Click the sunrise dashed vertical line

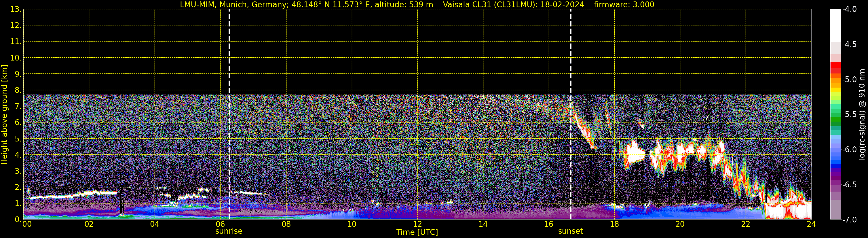[x=229, y=101]
